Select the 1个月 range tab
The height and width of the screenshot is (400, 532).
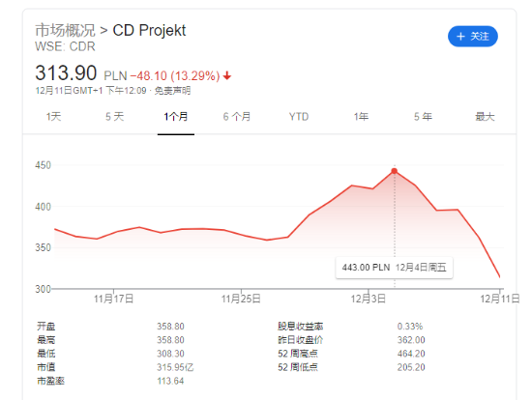pyautogui.click(x=176, y=117)
